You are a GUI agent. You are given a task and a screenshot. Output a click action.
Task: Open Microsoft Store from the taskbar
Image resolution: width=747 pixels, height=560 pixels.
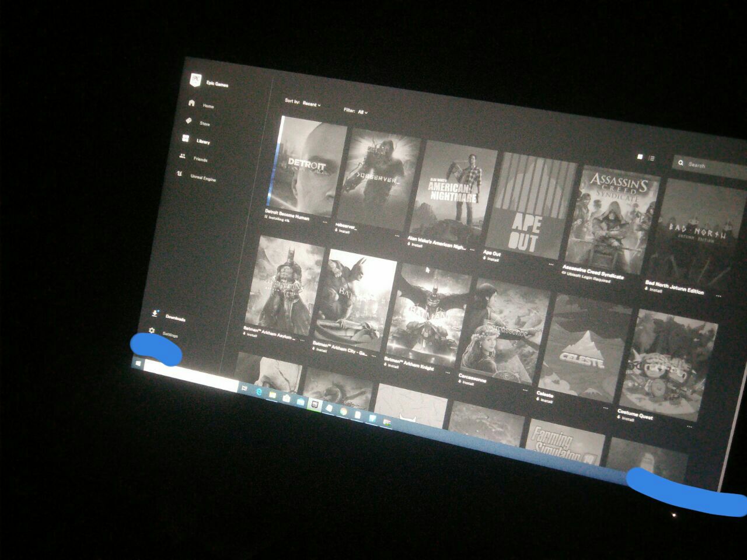[287, 398]
